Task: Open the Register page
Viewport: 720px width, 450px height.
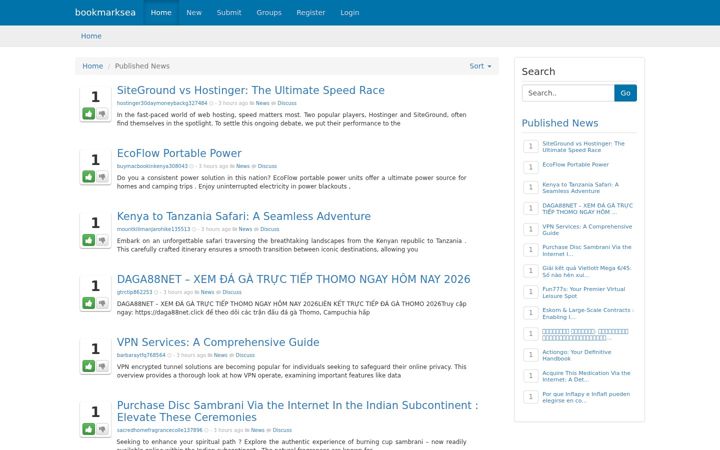Action: [310, 12]
